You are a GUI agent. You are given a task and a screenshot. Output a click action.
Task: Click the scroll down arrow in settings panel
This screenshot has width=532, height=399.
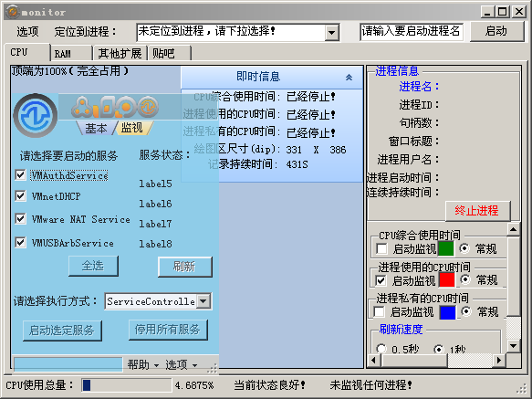pos(514,346)
